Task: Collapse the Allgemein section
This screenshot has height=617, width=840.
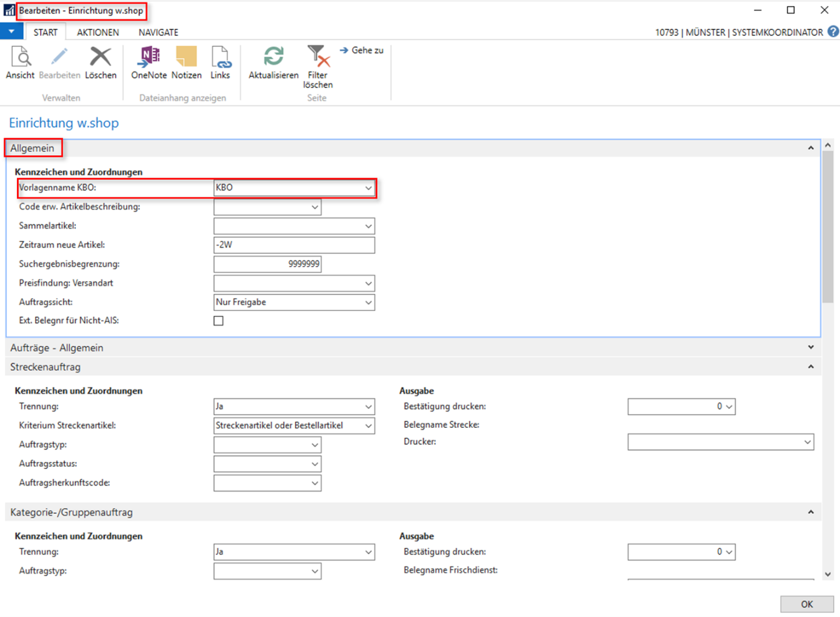Action: [x=811, y=148]
